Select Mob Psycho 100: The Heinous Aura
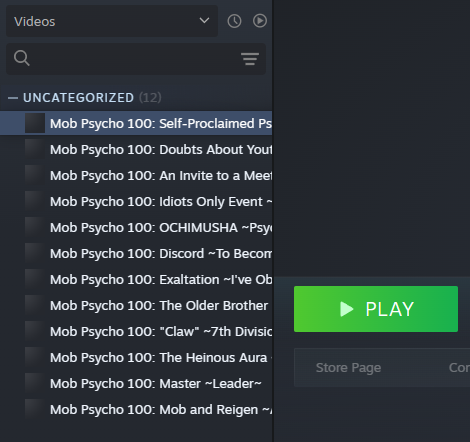The image size is (470, 442). coord(136,357)
